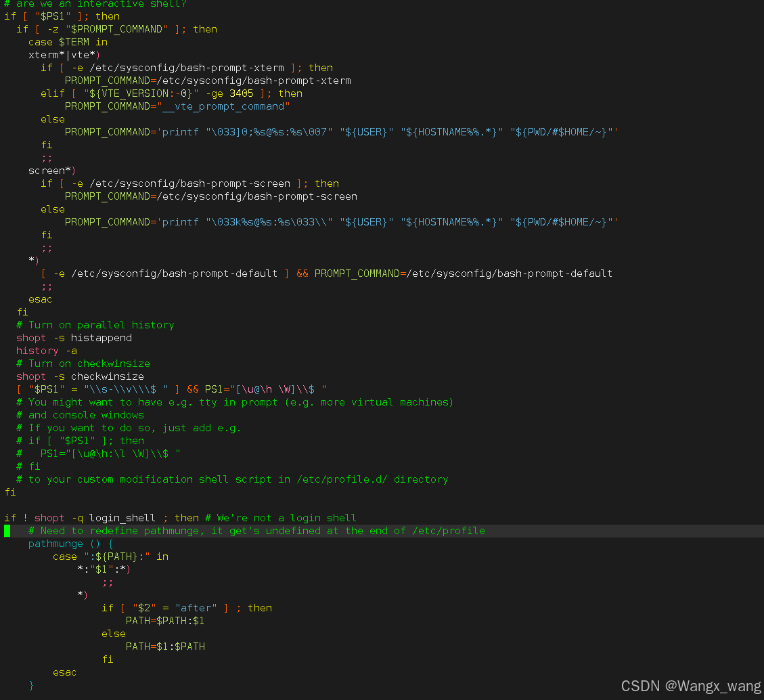Viewport: 764px width, 700px height.
Task: Click the pattern '*:"$1":*)'
Action: coord(104,569)
